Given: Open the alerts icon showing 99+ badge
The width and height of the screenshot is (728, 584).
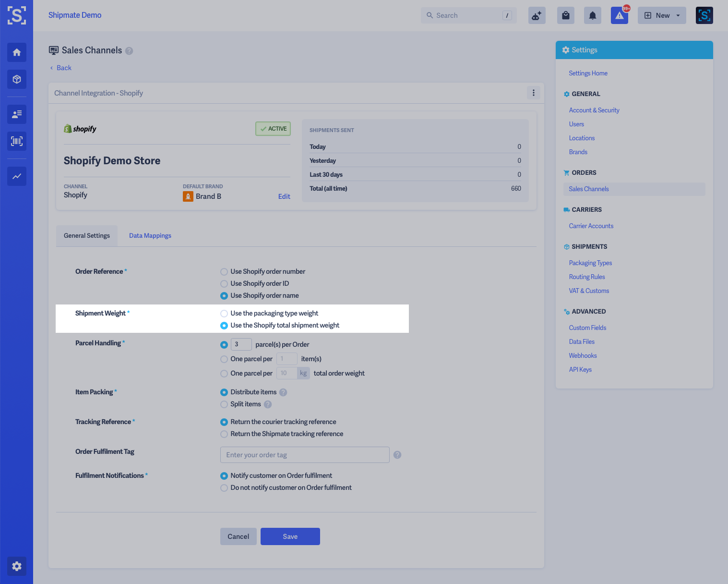Looking at the screenshot, I should [x=619, y=15].
